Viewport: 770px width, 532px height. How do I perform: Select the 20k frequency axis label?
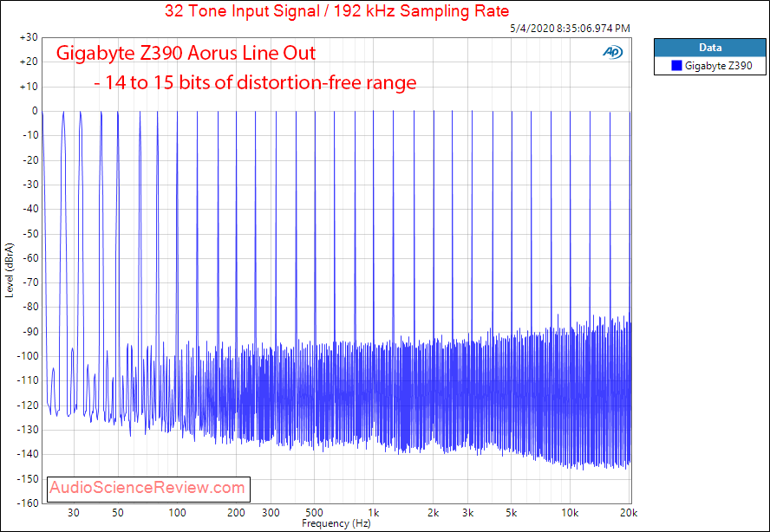click(629, 513)
